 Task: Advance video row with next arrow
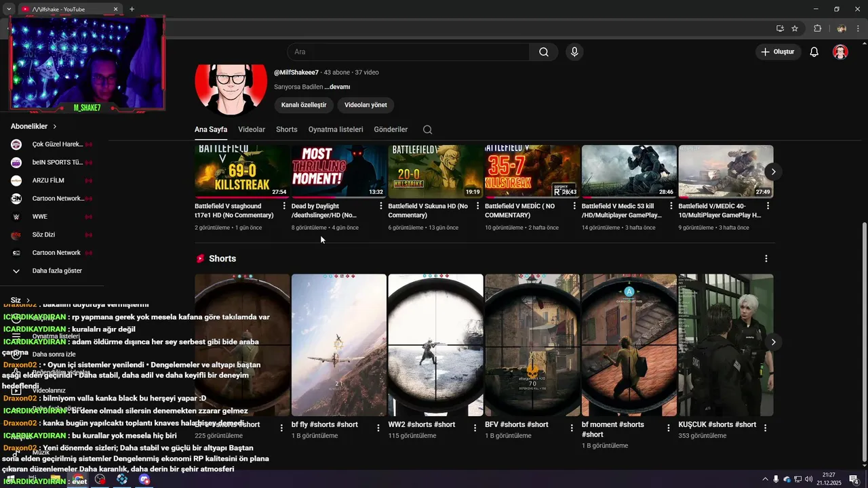point(773,171)
